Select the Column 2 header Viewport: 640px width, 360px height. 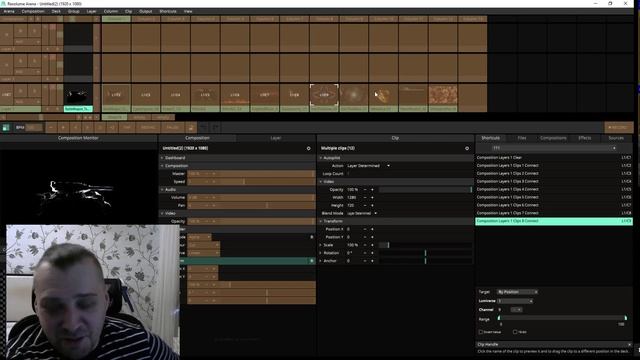(x=146, y=19)
